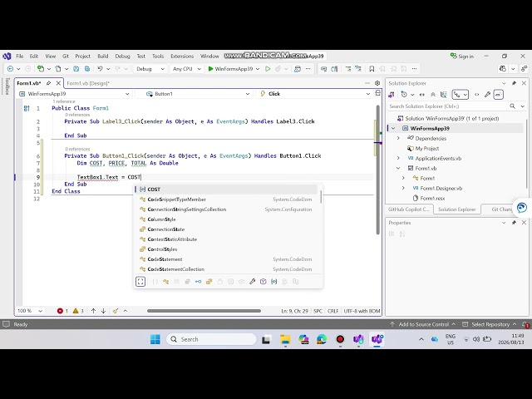Viewport: 532px width, 399px height.
Task: Open the Toolbox side panel tab
Action: (x=7, y=86)
